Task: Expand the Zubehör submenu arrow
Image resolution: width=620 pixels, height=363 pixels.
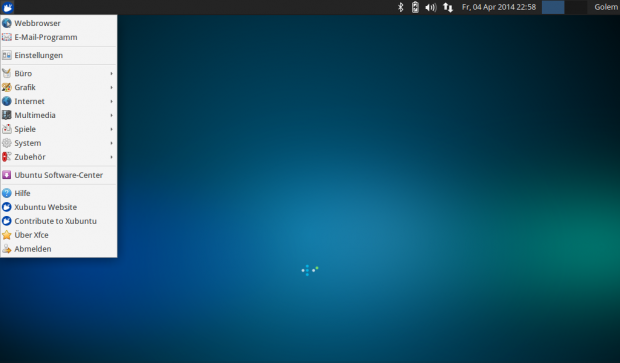Action: 112,157
